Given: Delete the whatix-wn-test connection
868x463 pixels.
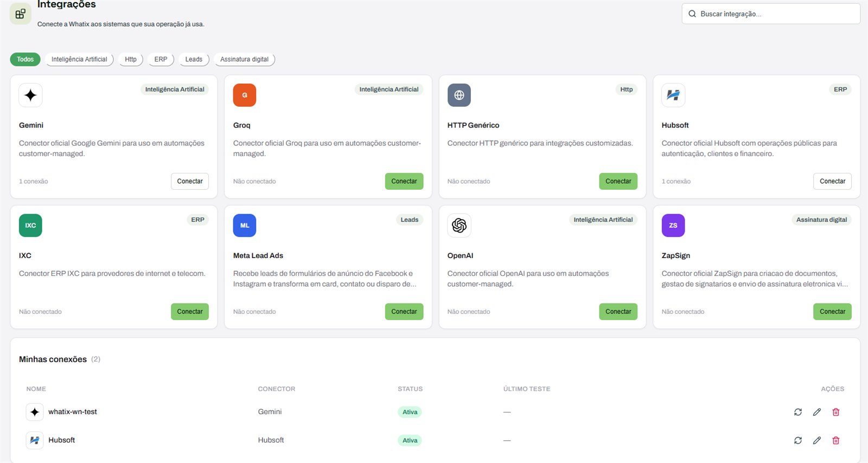Looking at the screenshot, I should (x=836, y=412).
